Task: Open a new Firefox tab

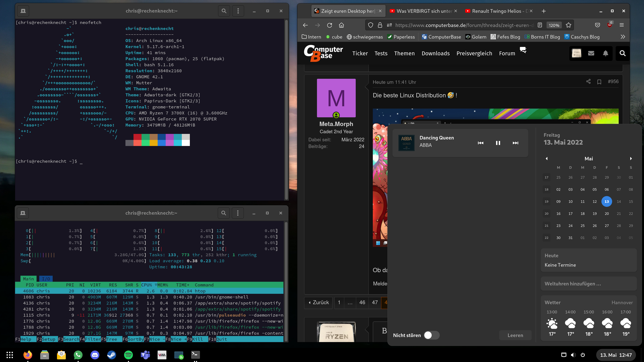Action: [544, 11]
